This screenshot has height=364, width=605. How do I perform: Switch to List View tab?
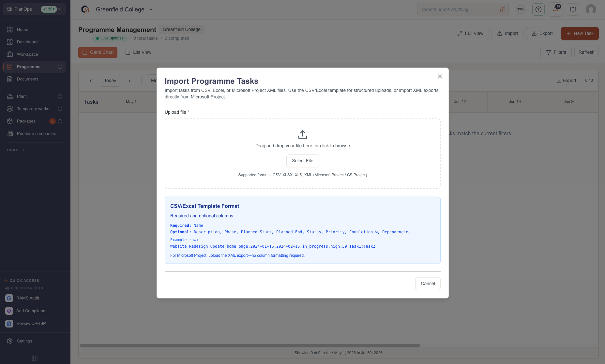point(138,52)
